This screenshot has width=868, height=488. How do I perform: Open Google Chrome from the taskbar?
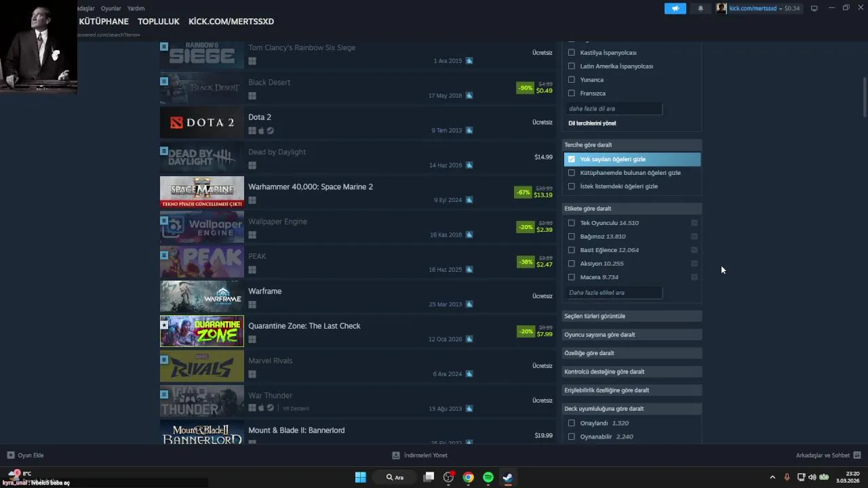(469, 477)
